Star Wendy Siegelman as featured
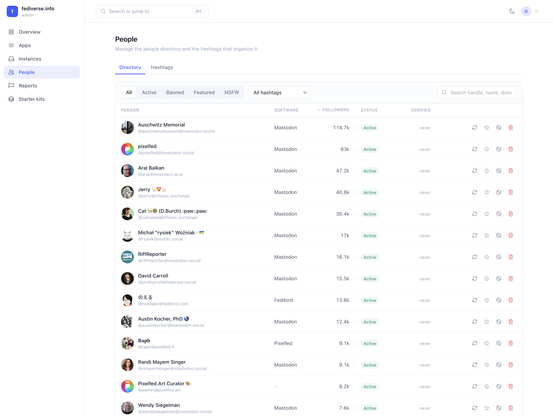553x417 pixels. pos(486,408)
